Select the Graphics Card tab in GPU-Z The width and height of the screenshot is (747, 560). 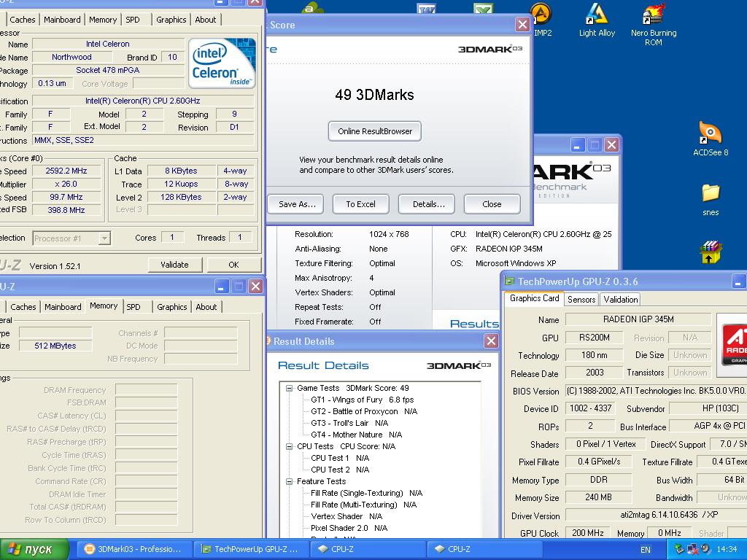(534, 298)
